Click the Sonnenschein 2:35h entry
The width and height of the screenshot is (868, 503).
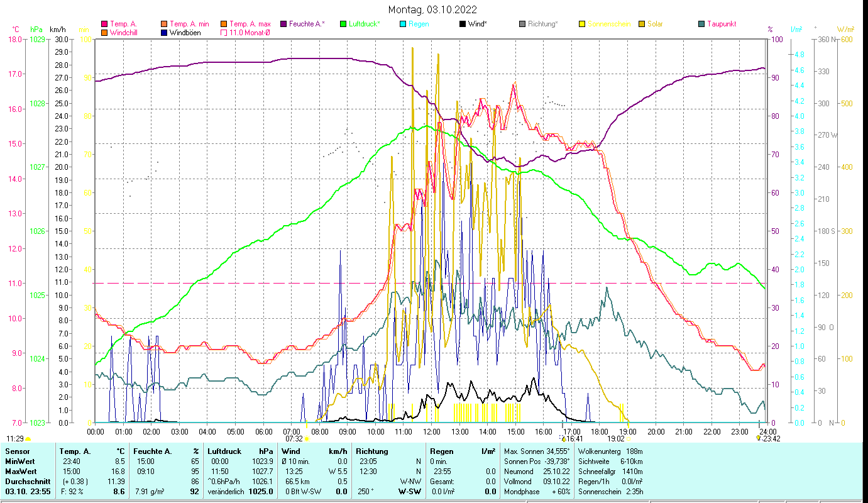pyautogui.click(x=611, y=492)
